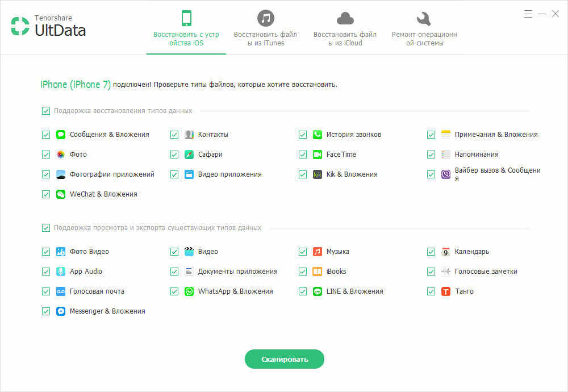The image size is (568, 392).
Task: Click the WeChat green icon
Action: click(x=61, y=194)
